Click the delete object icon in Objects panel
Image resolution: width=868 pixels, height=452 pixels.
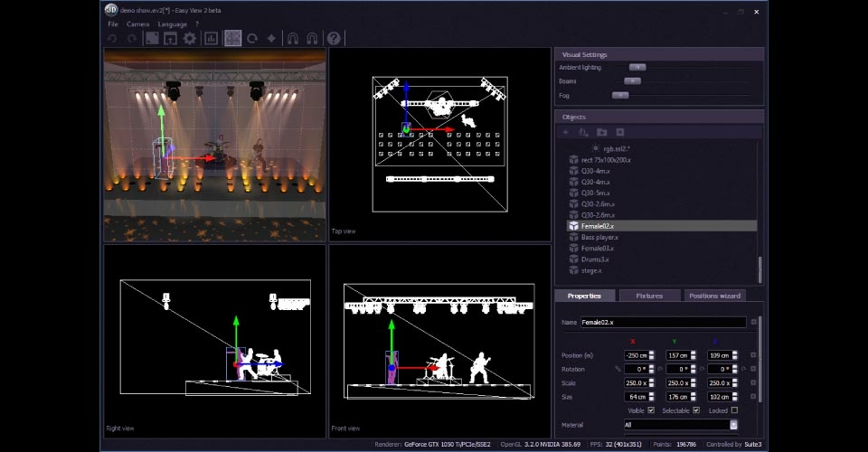(620, 133)
